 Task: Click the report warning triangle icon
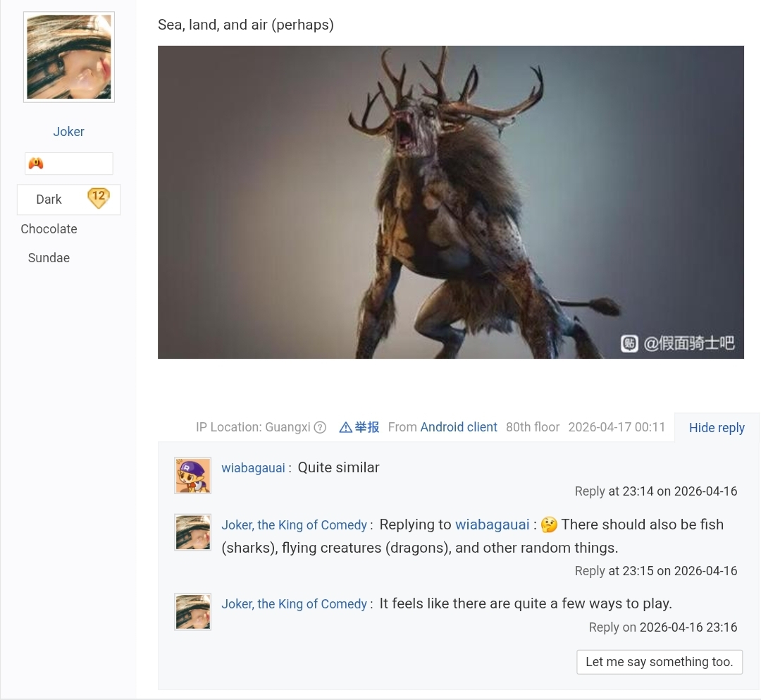pyautogui.click(x=345, y=427)
